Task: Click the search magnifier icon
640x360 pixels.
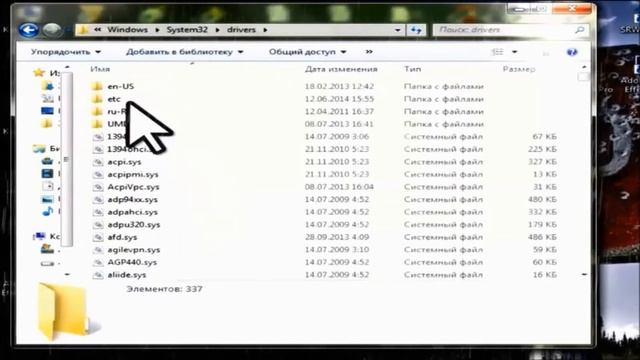Action: (x=580, y=30)
